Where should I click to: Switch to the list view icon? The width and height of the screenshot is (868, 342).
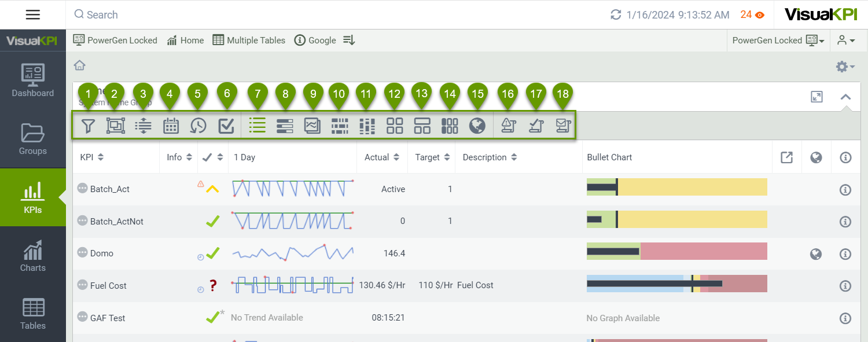(x=257, y=126)
